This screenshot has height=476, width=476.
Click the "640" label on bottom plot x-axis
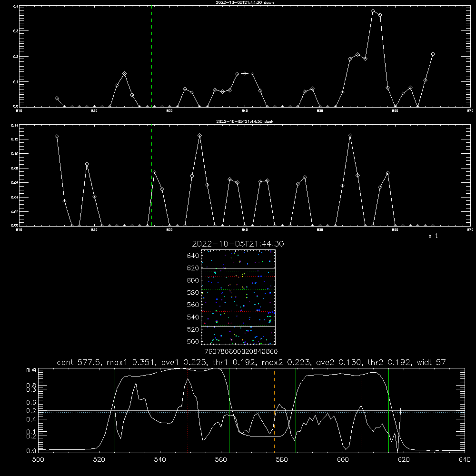point(465,460)
